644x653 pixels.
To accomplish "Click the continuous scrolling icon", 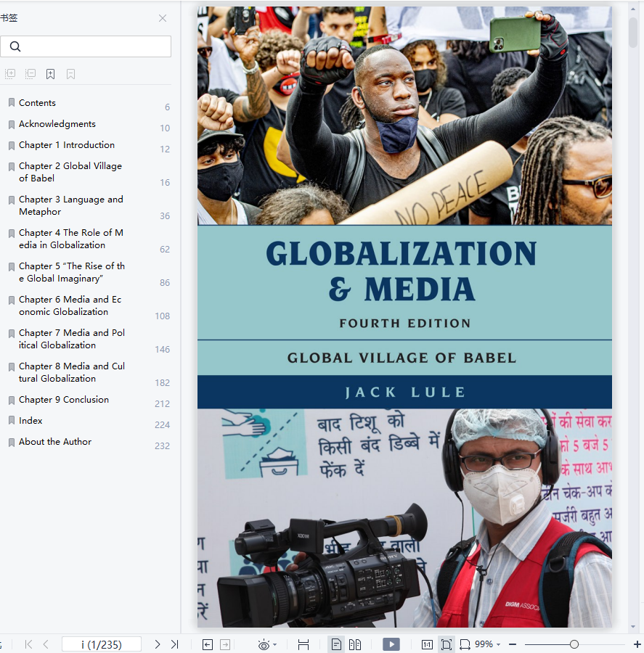I will 303,645.
